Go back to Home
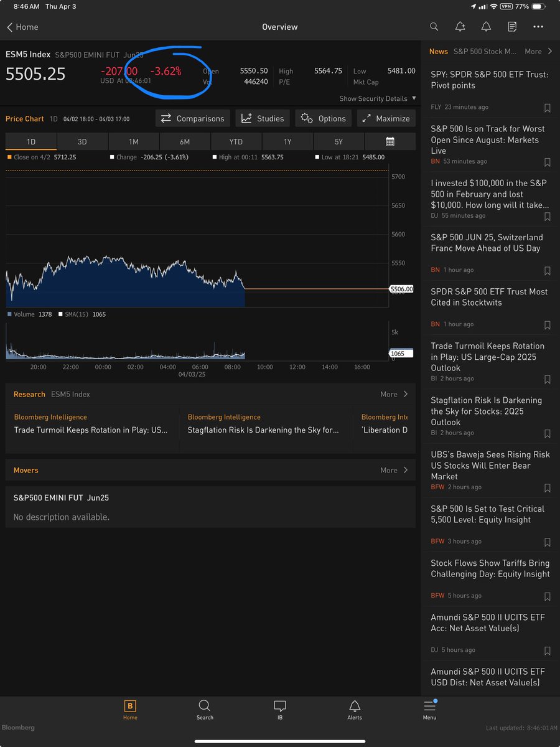Screen dimensions: 560x747 (22, 27)
